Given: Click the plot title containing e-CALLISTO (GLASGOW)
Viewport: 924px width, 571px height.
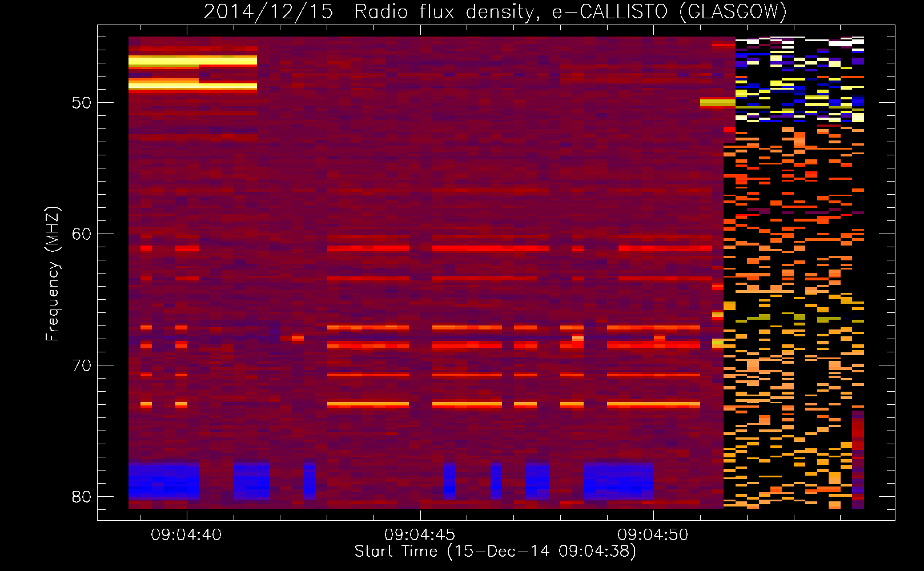Looking at the screenshot, I should [x=495, y=12].
